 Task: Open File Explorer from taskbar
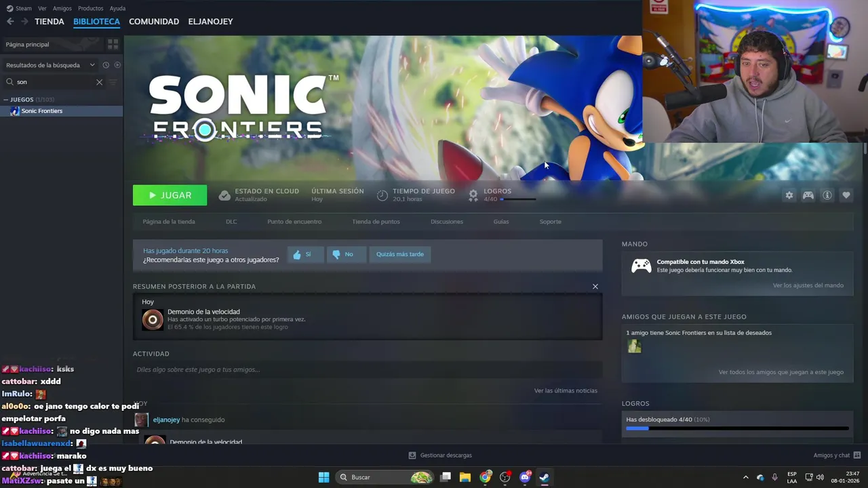[465, 477]
